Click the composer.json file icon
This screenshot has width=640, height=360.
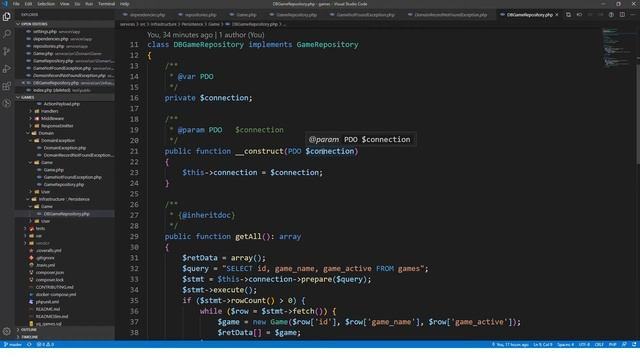point(31,273)
